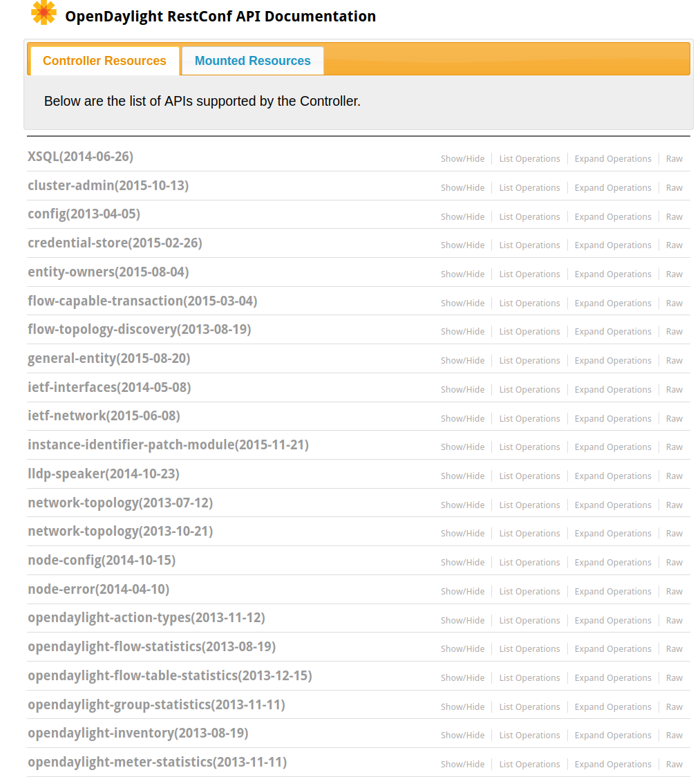Expand Operations for network-topology(2013-10-21)
The image size is (700, 777).
[x=613, y=534]
